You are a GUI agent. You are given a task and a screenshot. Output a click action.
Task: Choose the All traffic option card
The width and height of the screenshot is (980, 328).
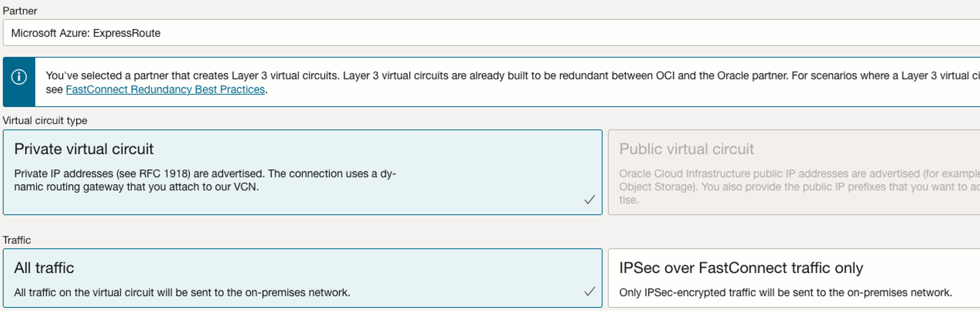pyautogui.click(x=302, y=278)
